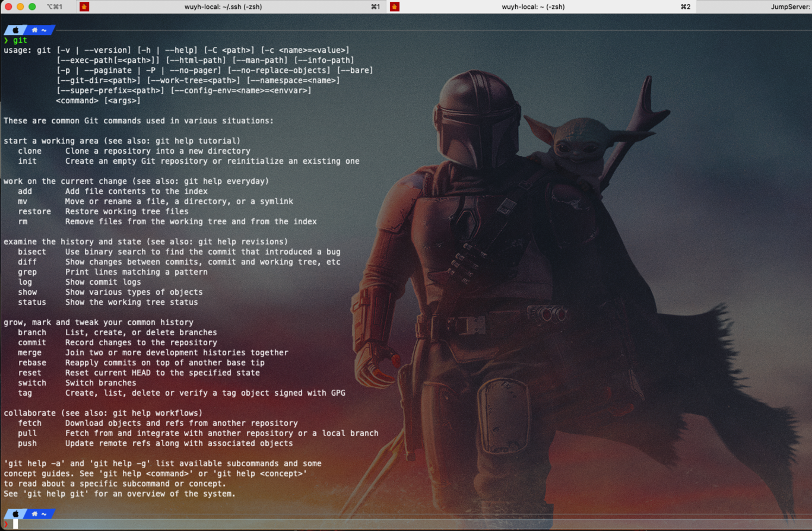Viewport: 812px width, 531px height.
Task: Click the 'switch' command name
Action: 32,383
